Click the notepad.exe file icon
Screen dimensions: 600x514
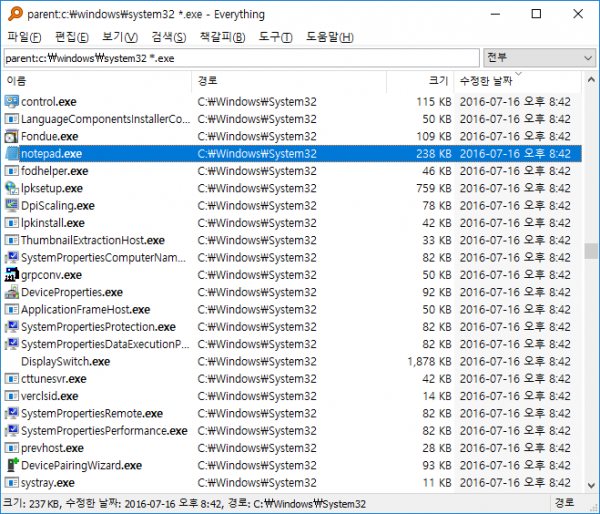pyautogui.click(x=11, y=154)
